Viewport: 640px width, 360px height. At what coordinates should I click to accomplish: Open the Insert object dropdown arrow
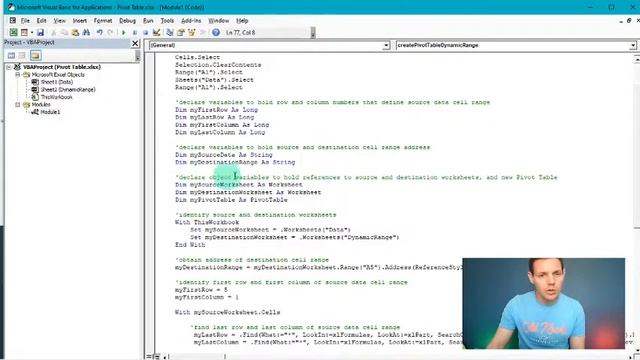point(31,32)
